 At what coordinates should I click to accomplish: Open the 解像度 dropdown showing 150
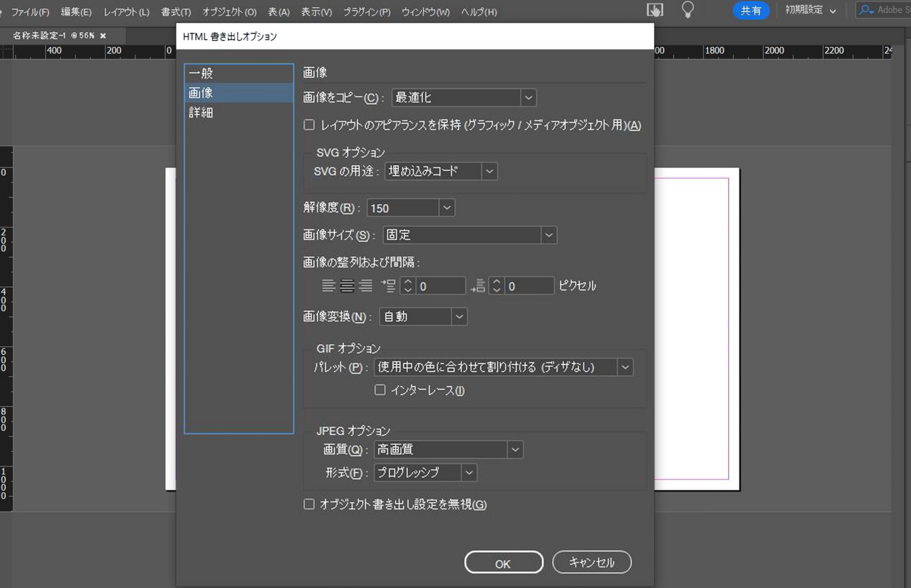pyautogui.click(x=446, y=208)
